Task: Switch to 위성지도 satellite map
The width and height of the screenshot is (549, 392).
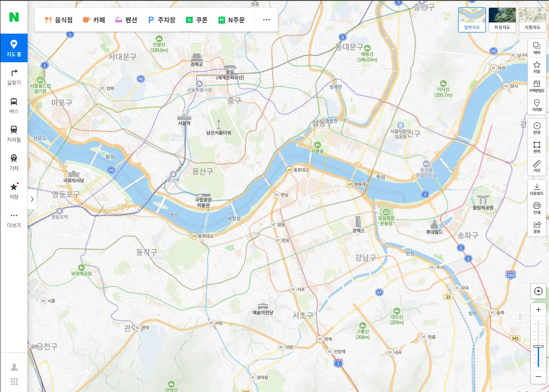Action: [x=502, y=20]
